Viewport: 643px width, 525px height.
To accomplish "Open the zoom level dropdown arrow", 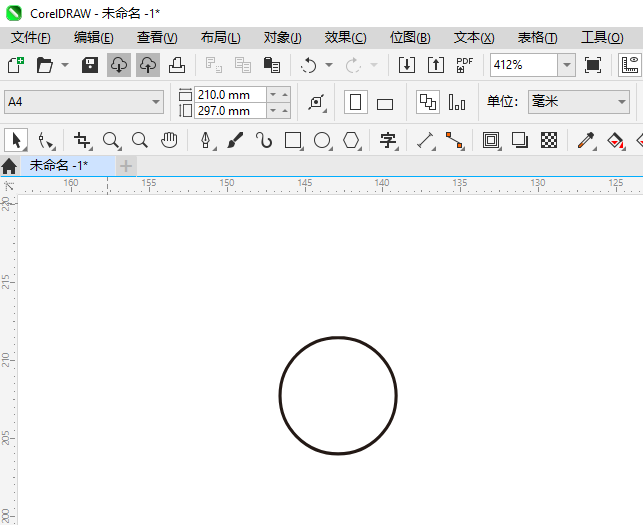I will pos(567,65).
